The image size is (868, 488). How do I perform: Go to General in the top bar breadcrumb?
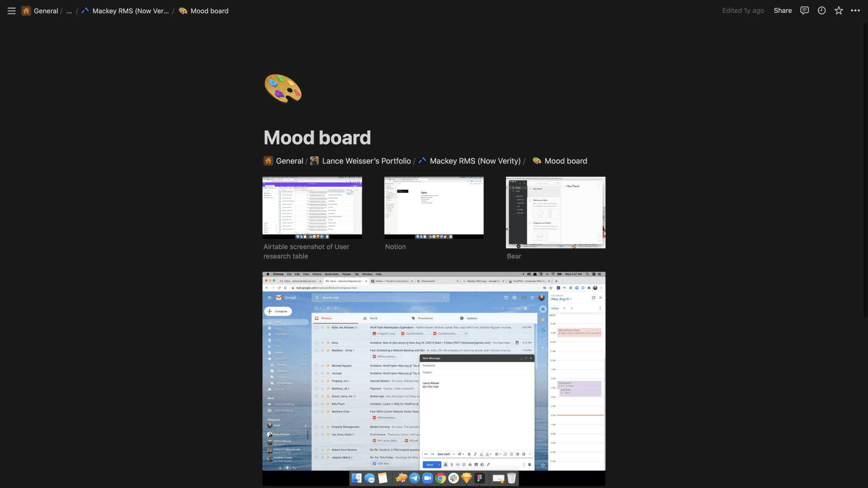click(45, 11)
